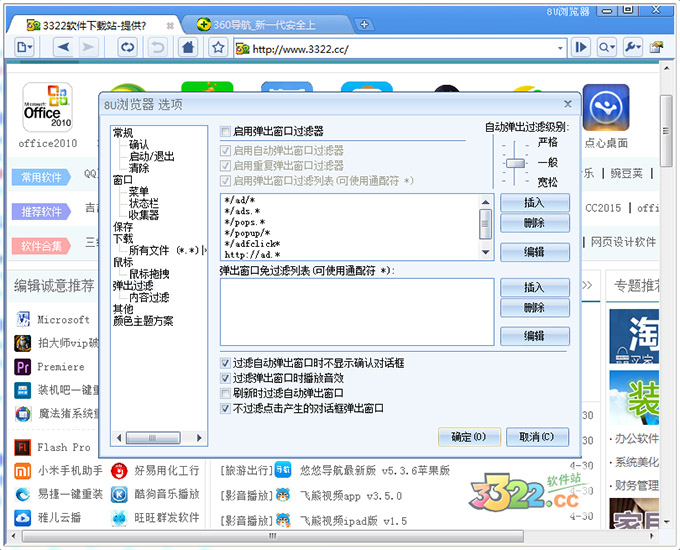Click the Flash Pro icon

click(x=23, y=447)
